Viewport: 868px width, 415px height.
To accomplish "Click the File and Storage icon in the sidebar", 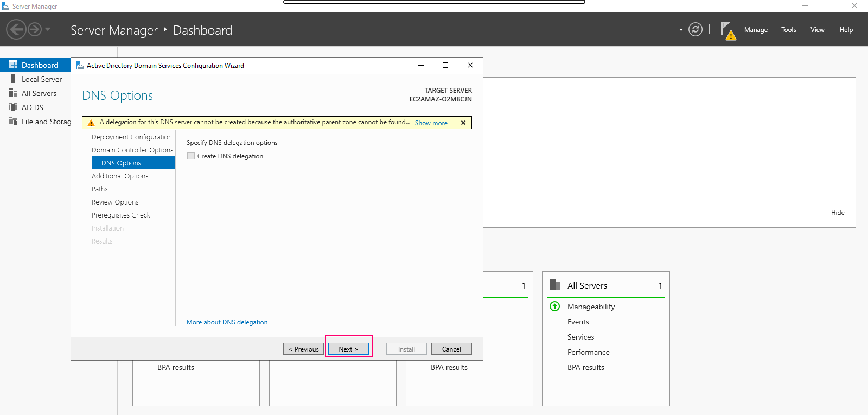I will pos(13,121).
